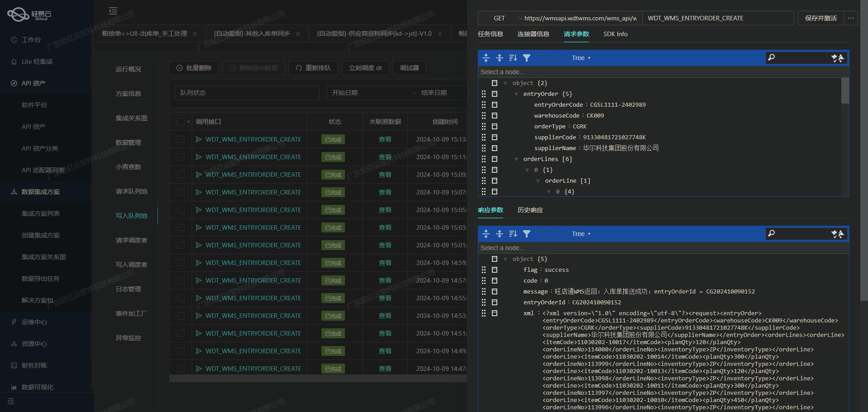Image resolution: width=868 pixels, height=412 pixels.
Task: Go to previous search result in request editor
Action: coord(841,58)
